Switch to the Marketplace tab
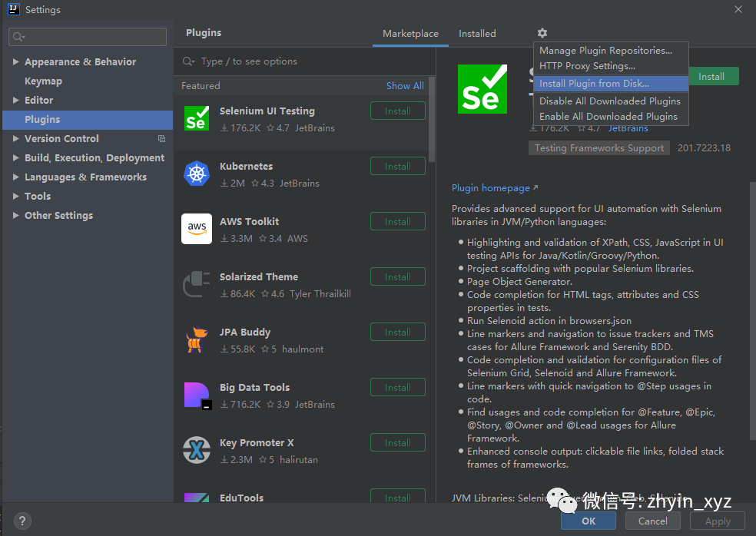756x536 pixels. coord(410,34)
